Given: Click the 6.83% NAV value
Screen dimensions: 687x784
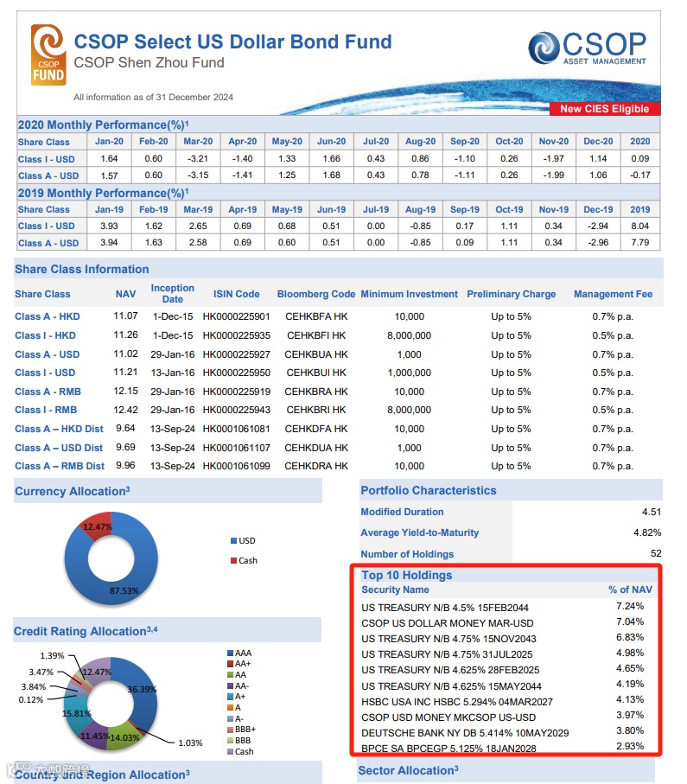Looking at the screenshot, I should click(630, 638).
